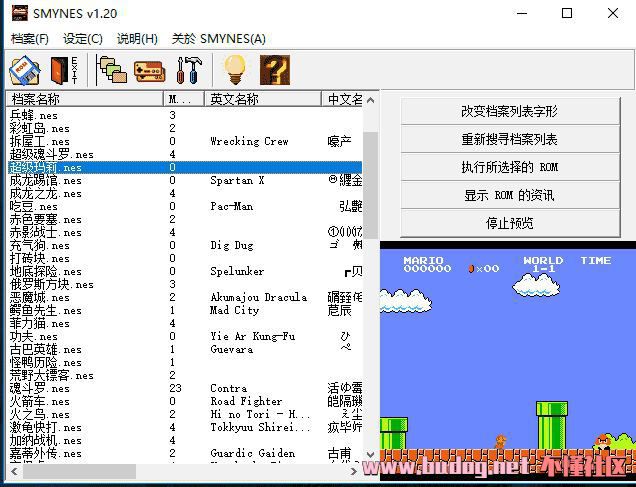This screenshot has height=487, width=636.
Task: Select 彩虹岛.nes in the file list
Action: (40, 128)
